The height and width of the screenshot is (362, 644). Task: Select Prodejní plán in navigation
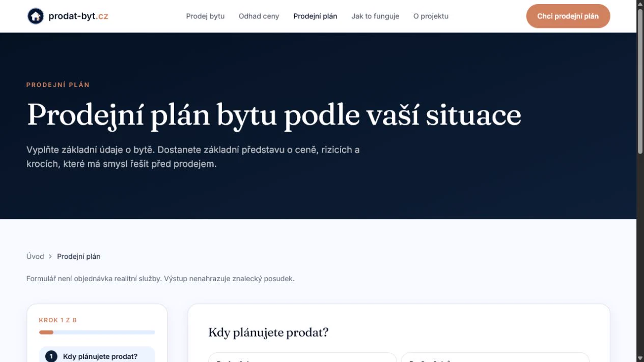315,16
